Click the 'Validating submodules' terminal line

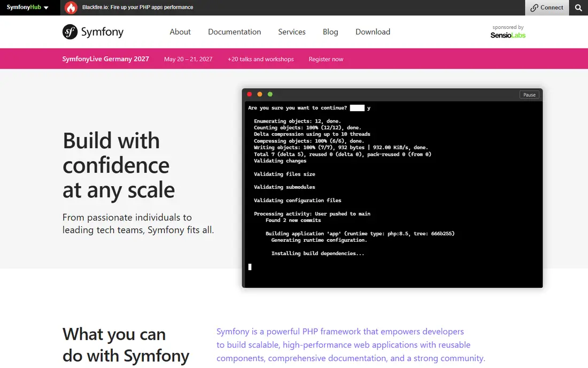[x=284, y=187]
